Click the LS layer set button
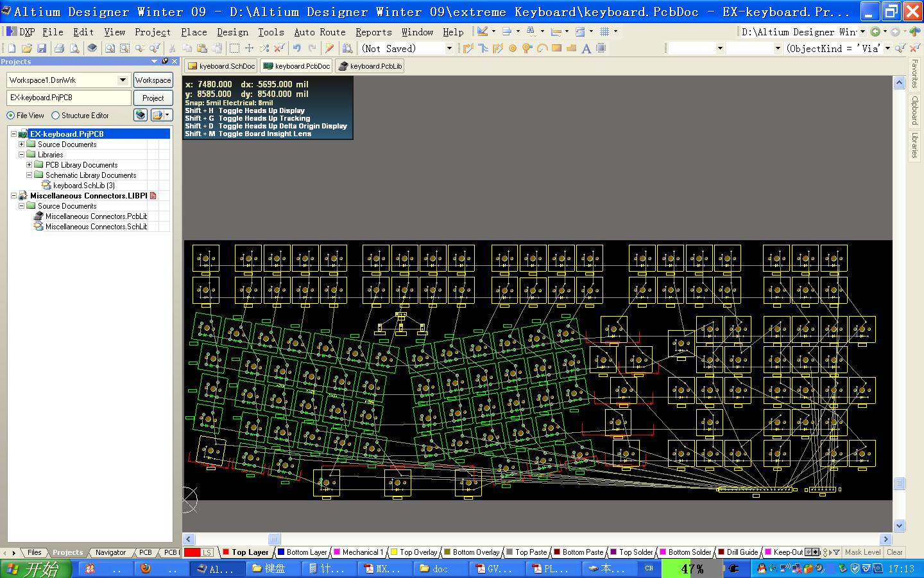Screen dimensions: 924x578 [x=207, y=552]
